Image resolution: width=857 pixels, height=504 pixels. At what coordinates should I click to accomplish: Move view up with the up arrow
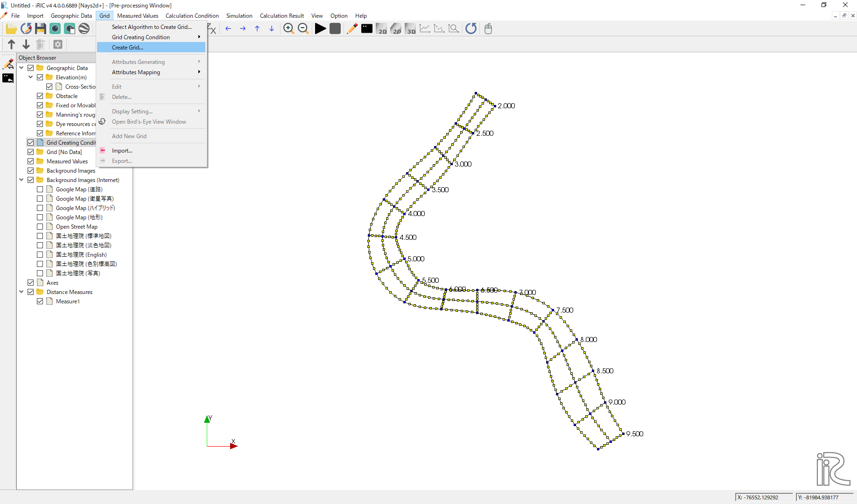pos(257,29)
